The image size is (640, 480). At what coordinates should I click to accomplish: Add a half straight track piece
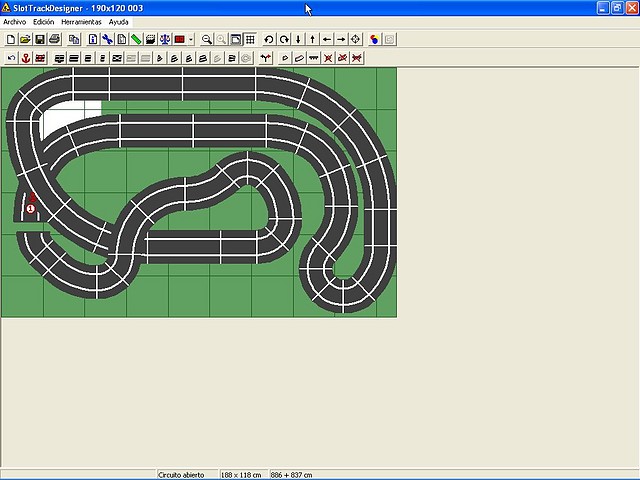88,58
